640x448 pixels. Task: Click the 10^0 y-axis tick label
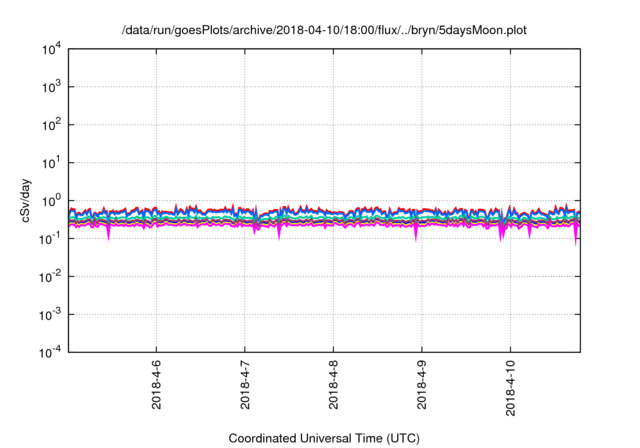(50, 200)
